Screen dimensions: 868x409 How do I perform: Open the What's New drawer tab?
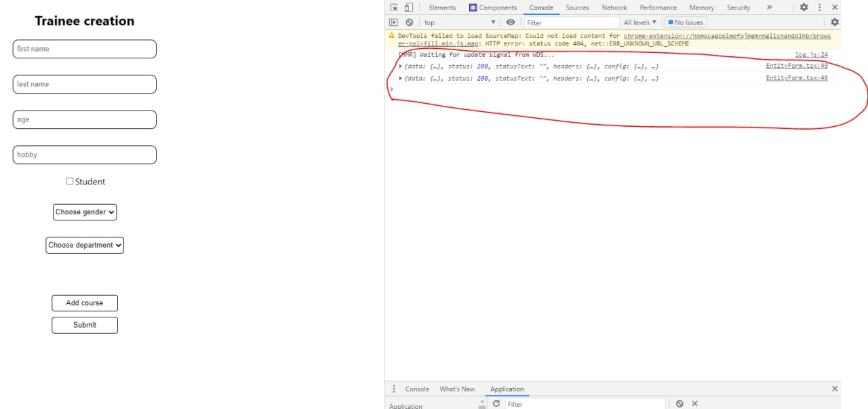tap(457, 389)
